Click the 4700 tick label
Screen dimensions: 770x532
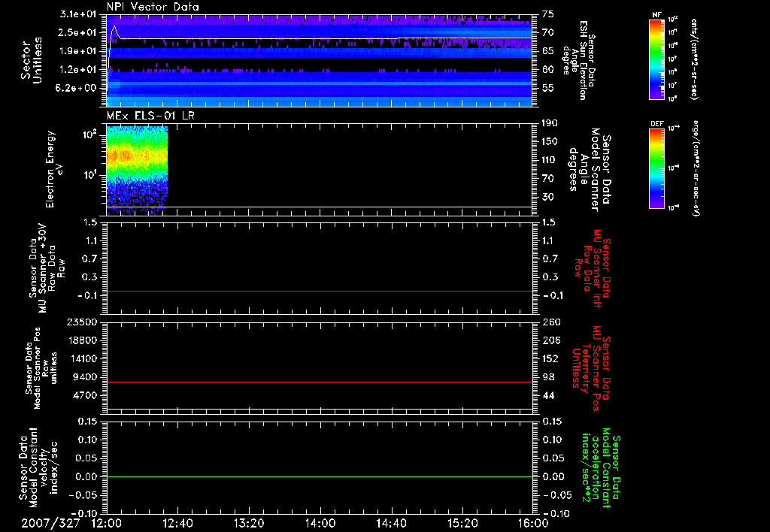(86, 395)
